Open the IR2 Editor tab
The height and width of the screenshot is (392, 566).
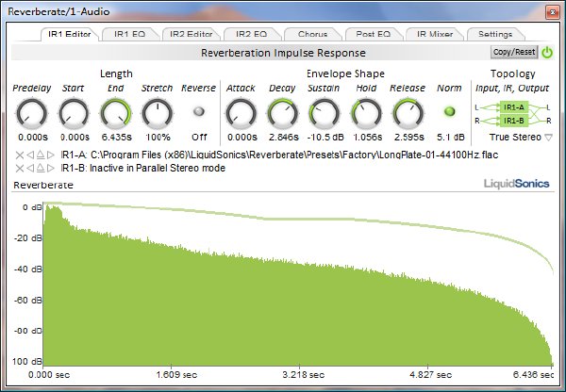pos(191,34)
